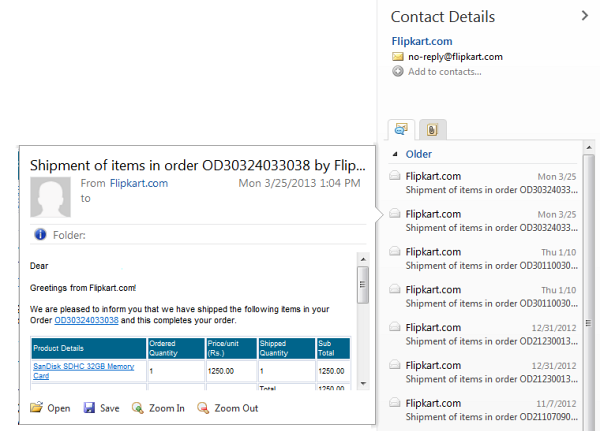The width and height of the screenshot is (600, 431).
Task: Click the envelope icon beside no-reply@flipkart.com
Action: pos(398,57)
